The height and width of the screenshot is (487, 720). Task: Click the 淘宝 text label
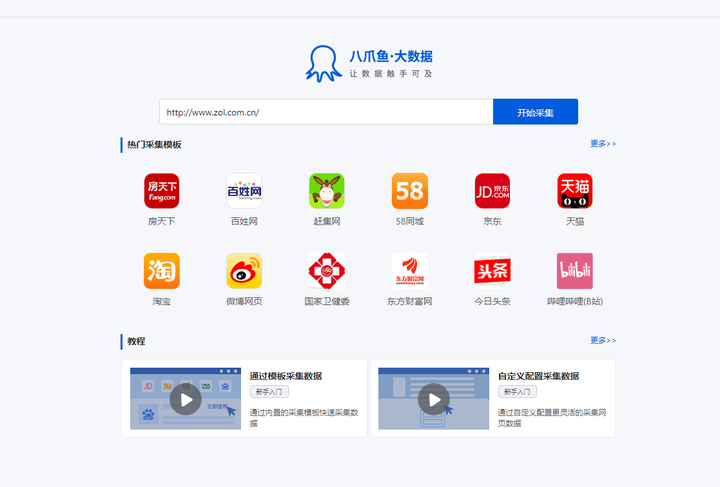pyautogui.click(x=162, y=301)
